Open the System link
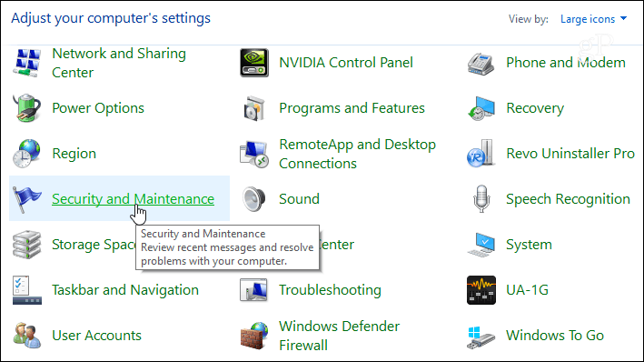The width and height of the screenshot is (644, 362). [x=529, y=245]
